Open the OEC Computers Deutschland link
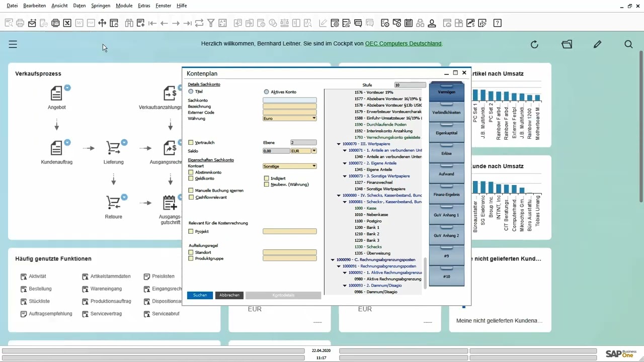Viewport: 644px width, 362px height. (404, 44)
